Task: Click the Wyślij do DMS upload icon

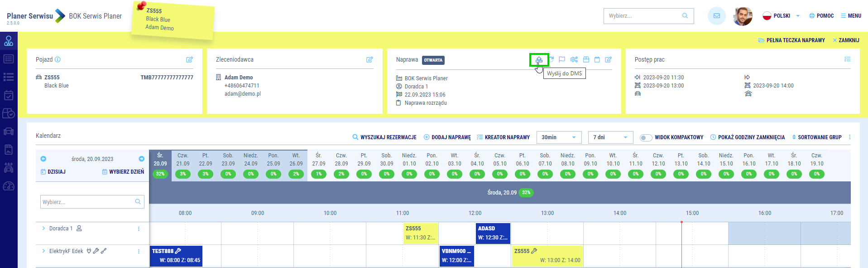Action: pyautogui.click(x=539, y=60)
